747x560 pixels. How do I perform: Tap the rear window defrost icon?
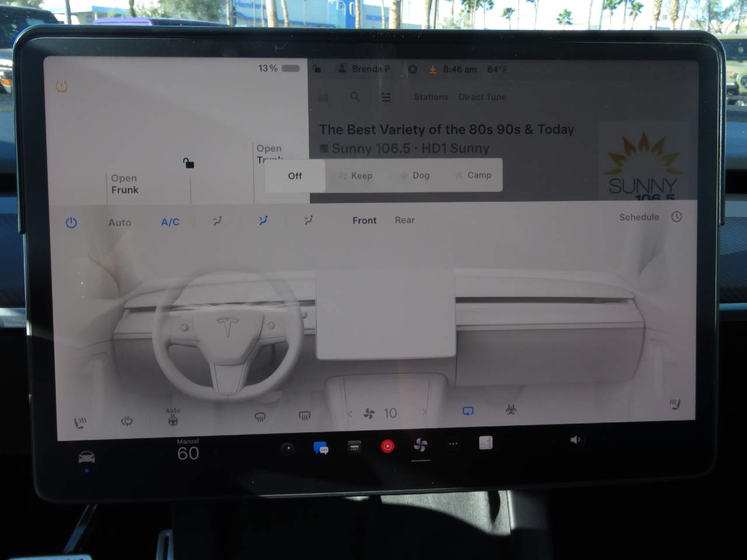point(304,415)
